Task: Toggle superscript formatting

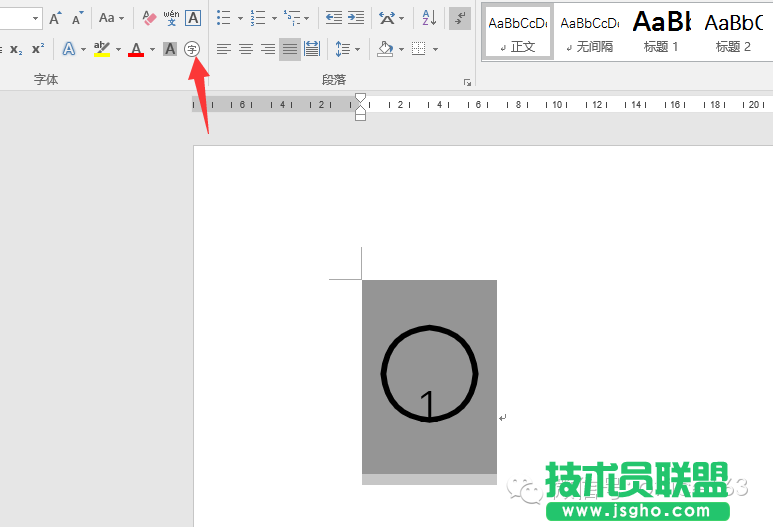Action: pyautogui.click(x=37, y=49)
